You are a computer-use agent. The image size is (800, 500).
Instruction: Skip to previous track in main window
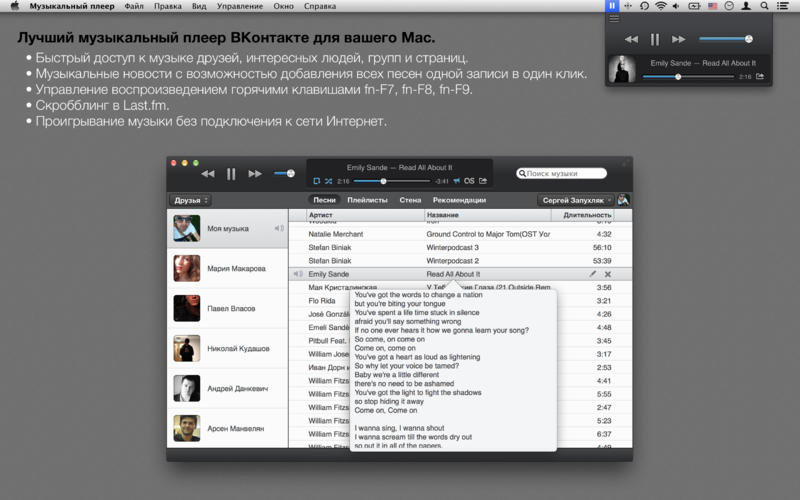(x=208, y=174)
